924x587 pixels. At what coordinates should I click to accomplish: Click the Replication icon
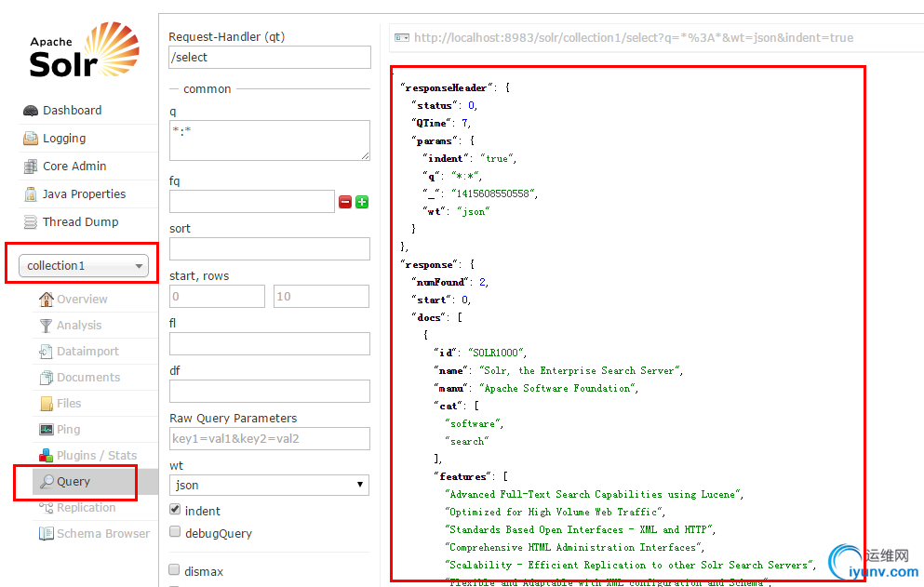pyautogui.click(x=47, y=507)
